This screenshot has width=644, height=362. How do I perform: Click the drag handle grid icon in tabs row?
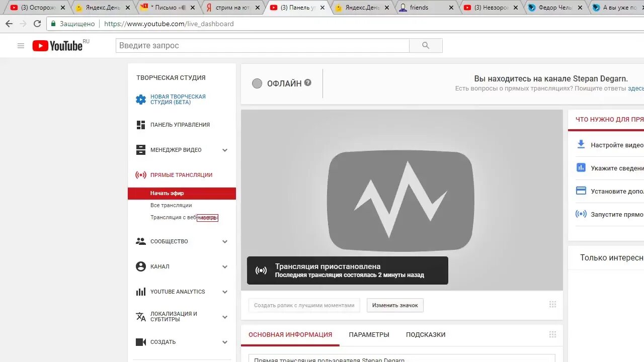click(552, 335)
